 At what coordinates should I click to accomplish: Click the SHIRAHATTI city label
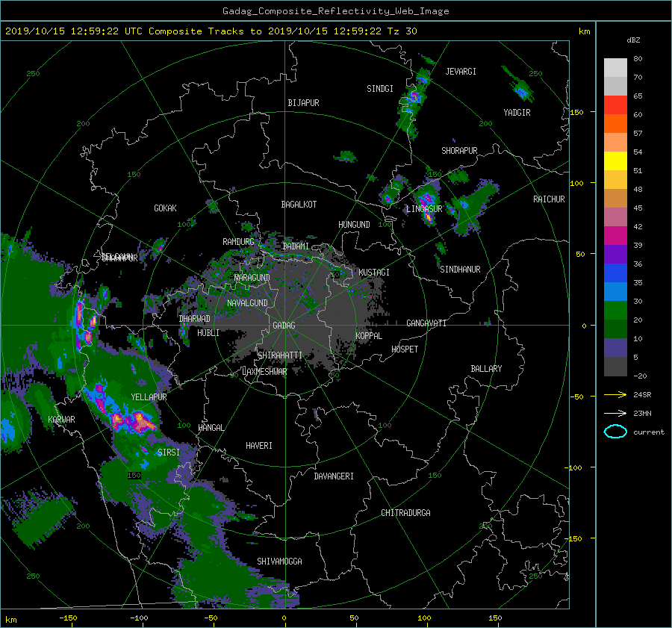[x=280, y=355]
